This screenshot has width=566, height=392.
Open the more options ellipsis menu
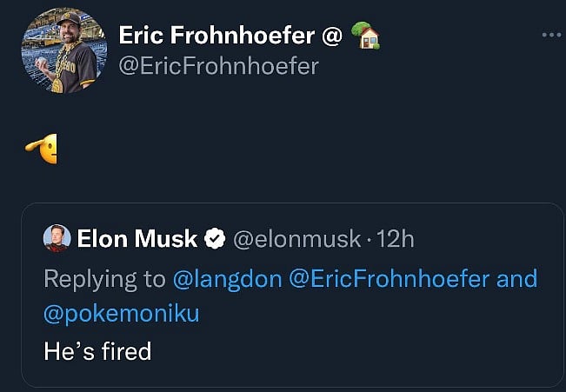[x=551, y=35]
